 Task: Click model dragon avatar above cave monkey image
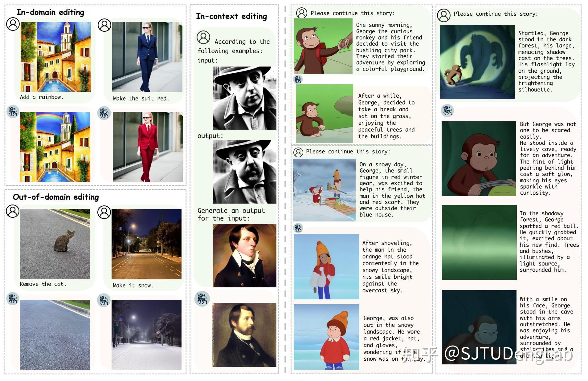pyautogui.click(x=447, y=110)
